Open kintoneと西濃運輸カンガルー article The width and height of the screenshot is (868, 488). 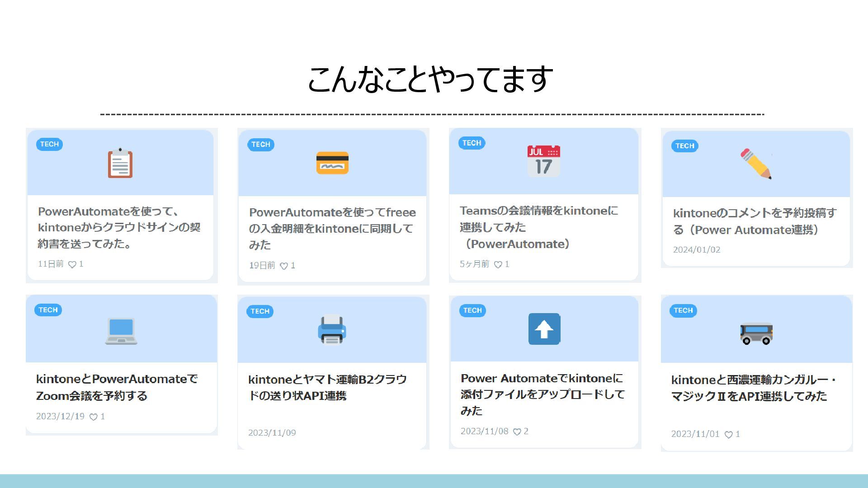[754, 388]
